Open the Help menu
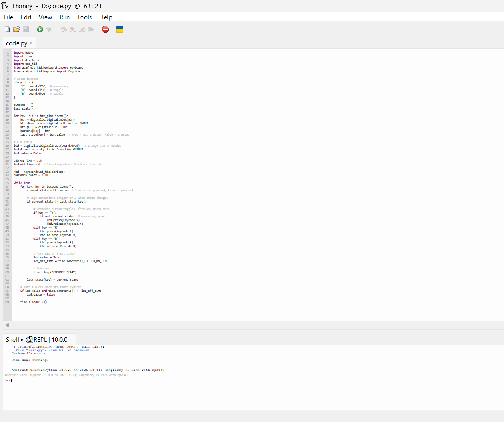504x422 pixels. [x=106, y=17]
